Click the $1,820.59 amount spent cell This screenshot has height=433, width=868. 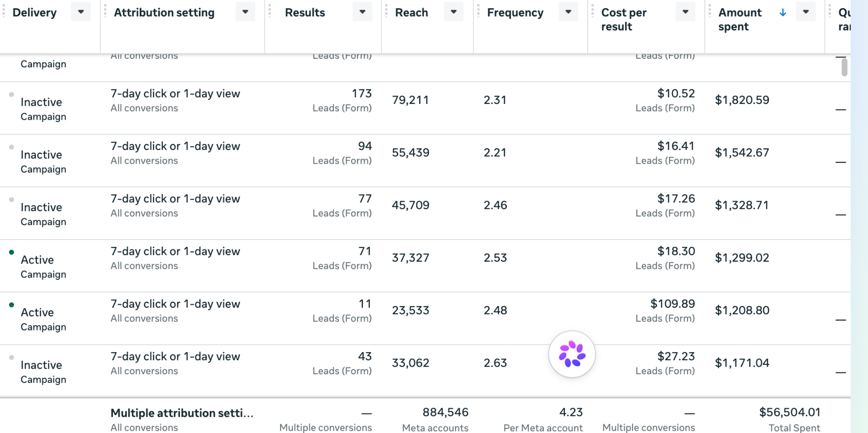pyautogui.click(x=742, y=100)
